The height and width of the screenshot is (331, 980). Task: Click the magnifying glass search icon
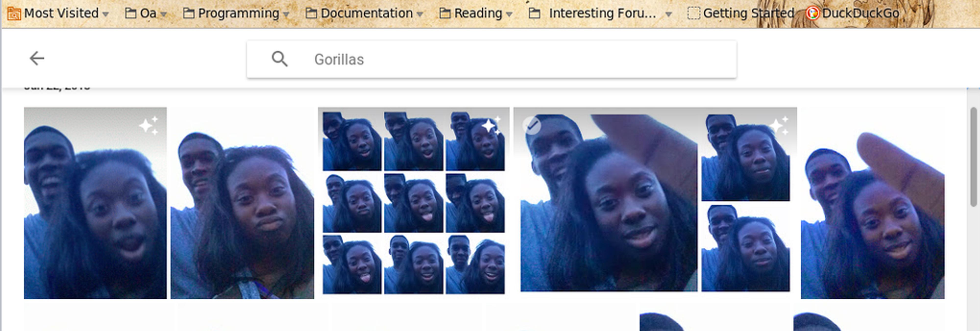[x=280, y=59]
